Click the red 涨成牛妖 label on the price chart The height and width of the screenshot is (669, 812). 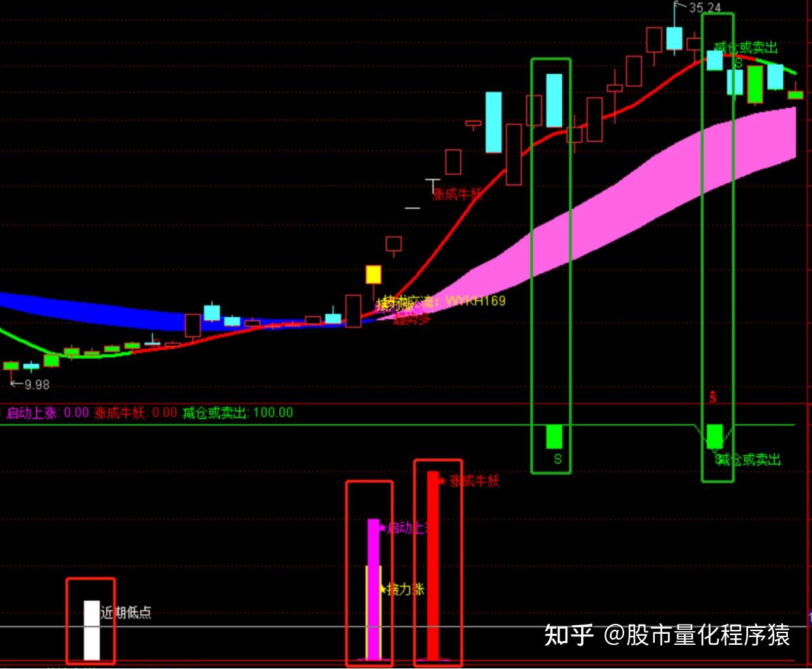(457, 194)
